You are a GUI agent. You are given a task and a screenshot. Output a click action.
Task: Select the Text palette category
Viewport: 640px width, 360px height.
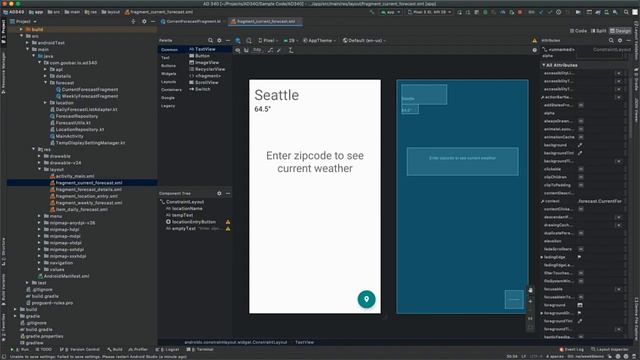point(165,58)
